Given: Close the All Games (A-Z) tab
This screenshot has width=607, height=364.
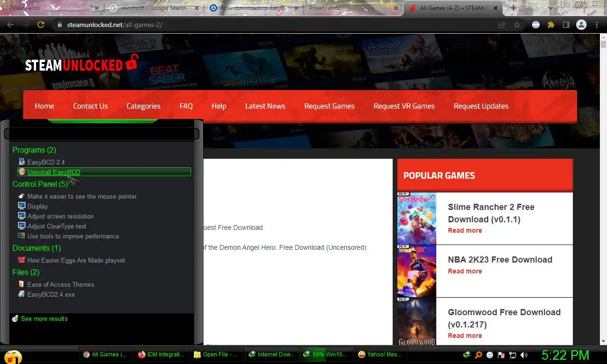Looking at the screenshot, I should coord(496,8).
